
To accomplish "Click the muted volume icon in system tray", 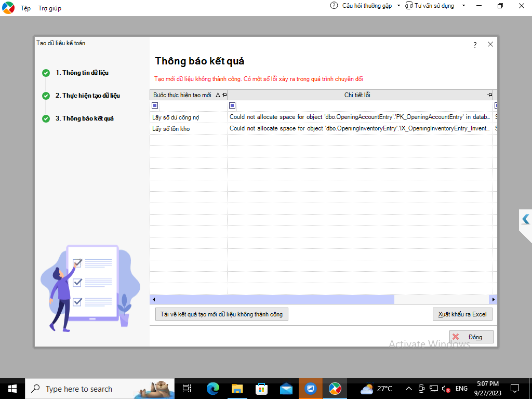I will click(446, 389).
